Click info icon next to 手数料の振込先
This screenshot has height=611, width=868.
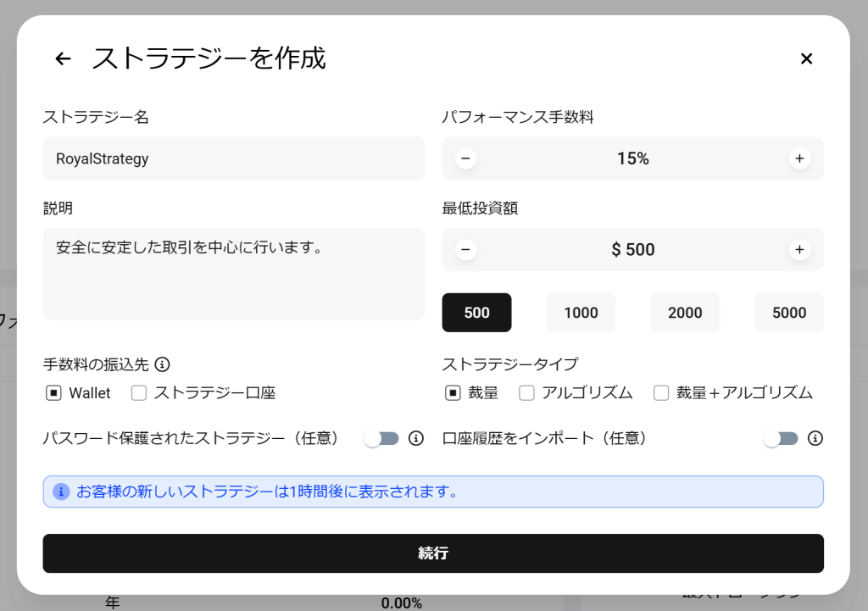pos(163,364)
